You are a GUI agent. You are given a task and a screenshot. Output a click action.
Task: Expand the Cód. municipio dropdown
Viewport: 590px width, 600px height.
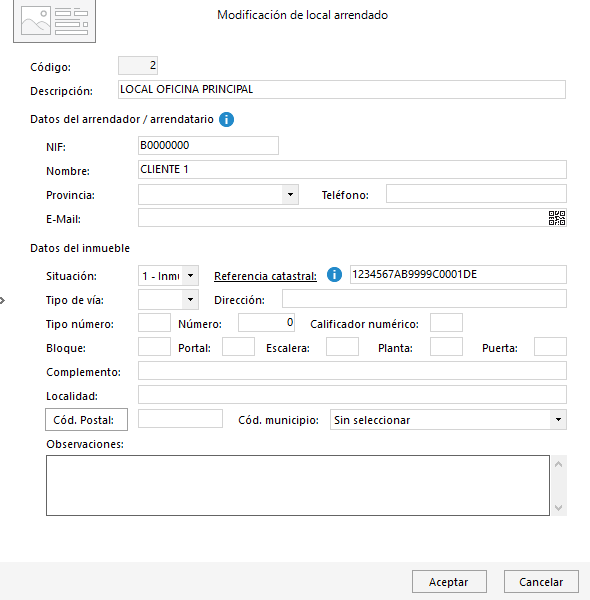(x=558, y=420)
